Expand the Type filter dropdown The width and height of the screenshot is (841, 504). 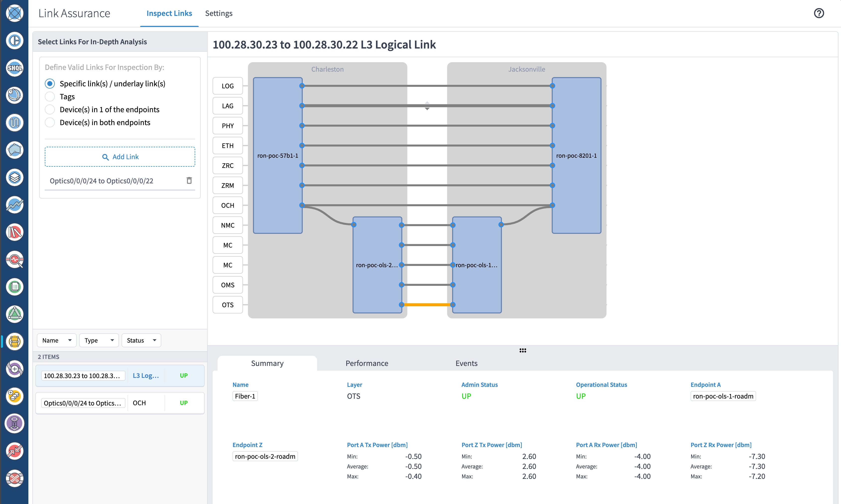(x=98, y=340)
